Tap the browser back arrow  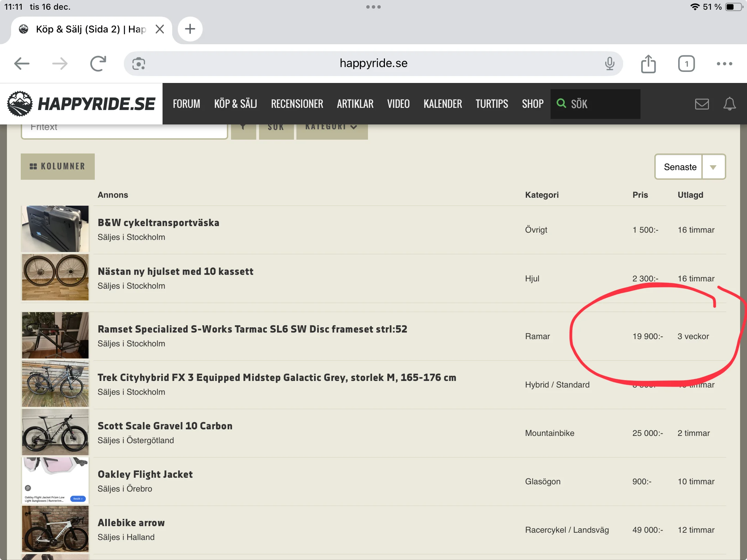[x=22, y=64]
